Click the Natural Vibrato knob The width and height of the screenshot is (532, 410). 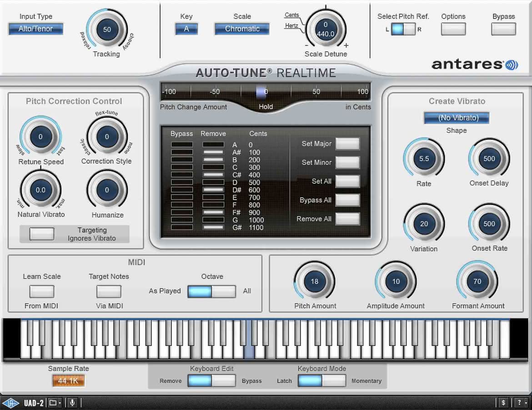41,190
